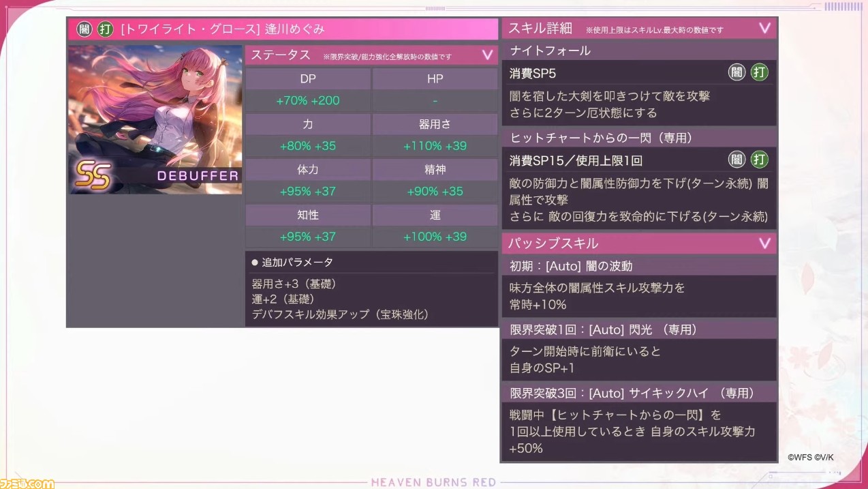
Task: Click the 器用さ value +110% +39
Action: pos(435,146)
